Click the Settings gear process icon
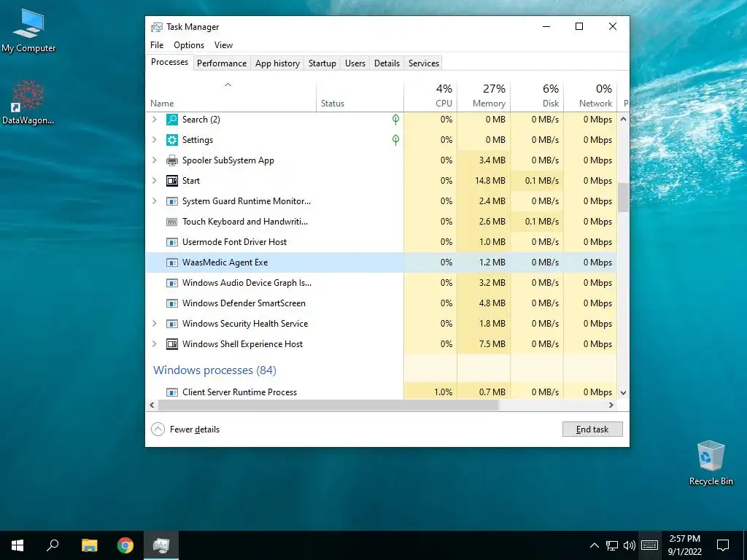The width and height of the screenshot is (747, 560). pyautogui.click(x=171, y=140)
